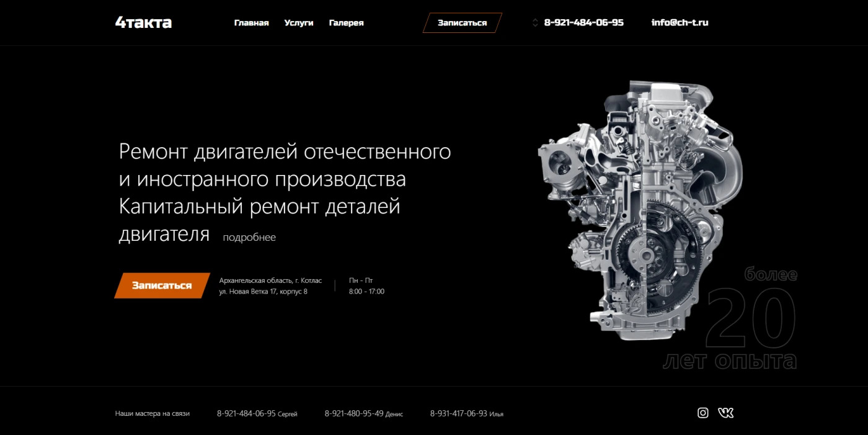Call the header phone number 8-921-484-06-95

(583, 22)
